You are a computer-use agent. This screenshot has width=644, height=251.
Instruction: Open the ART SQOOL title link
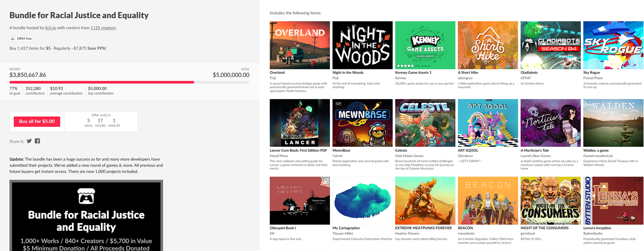[468, 150]
